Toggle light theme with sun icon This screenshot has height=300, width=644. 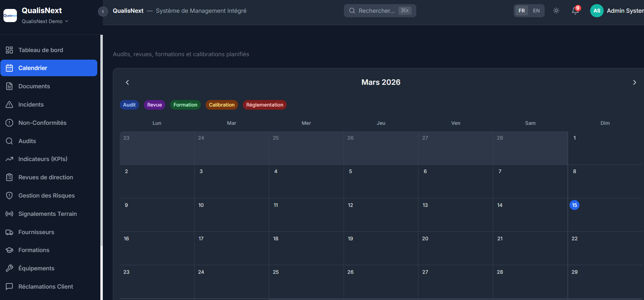[x=556, y=11]
